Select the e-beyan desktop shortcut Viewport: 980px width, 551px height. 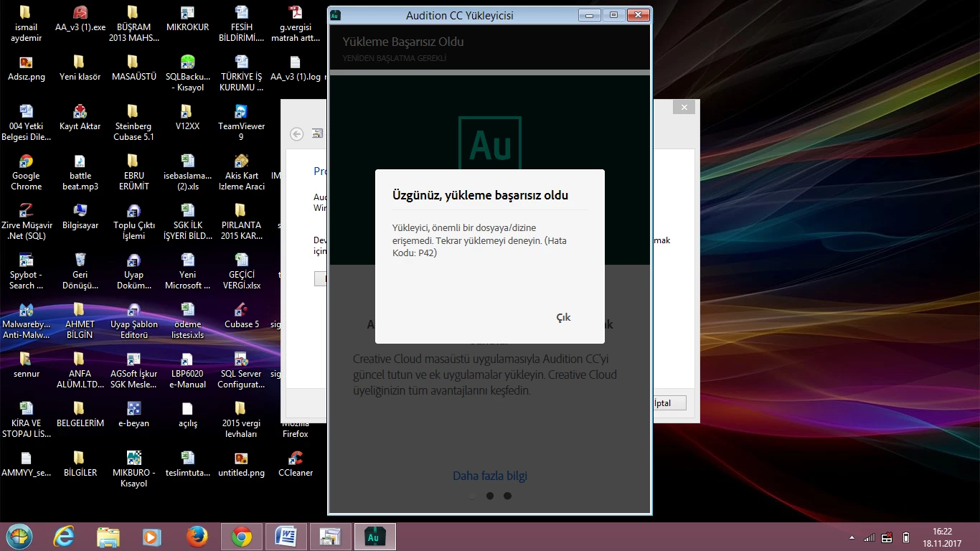(x=133, y=414)
